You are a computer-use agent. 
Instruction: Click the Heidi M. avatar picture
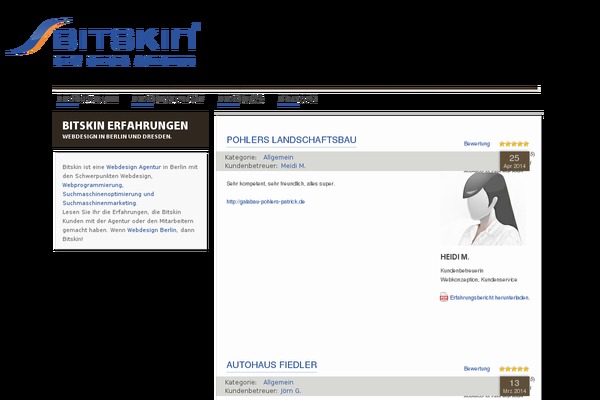coord(483,209)
